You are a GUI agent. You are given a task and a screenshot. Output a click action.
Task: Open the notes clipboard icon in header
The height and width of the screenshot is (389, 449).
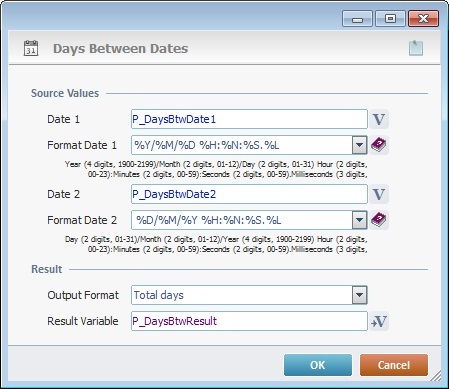coord(416,48)
